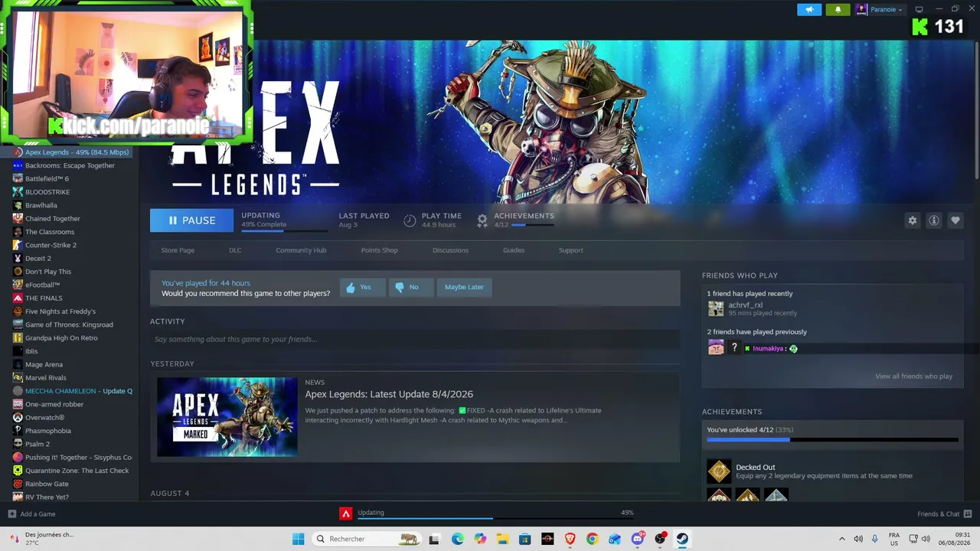Click the Deceit 2 game icon
Viewport: 980px width, 551px height.
click(x=18, y=258)
